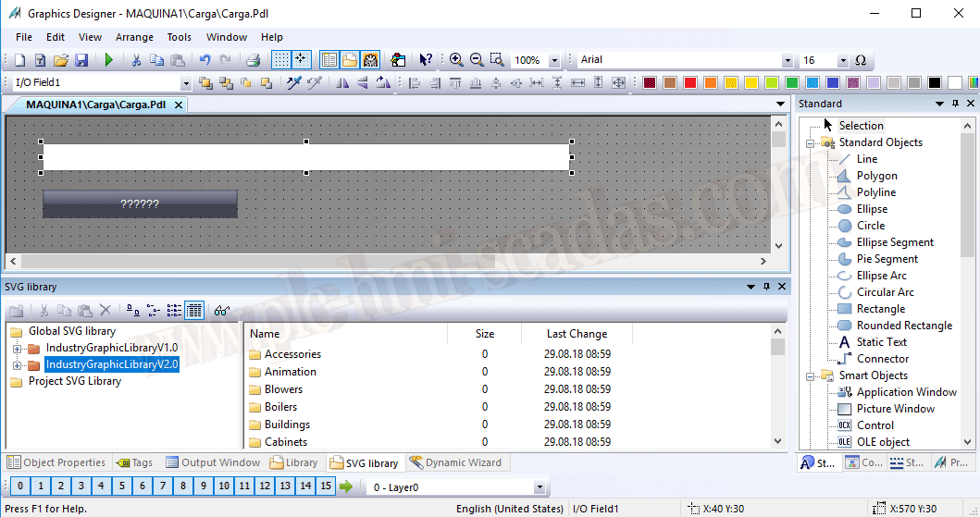
Task: Click the preview glasses icon in SVG library
Action: 221,311
